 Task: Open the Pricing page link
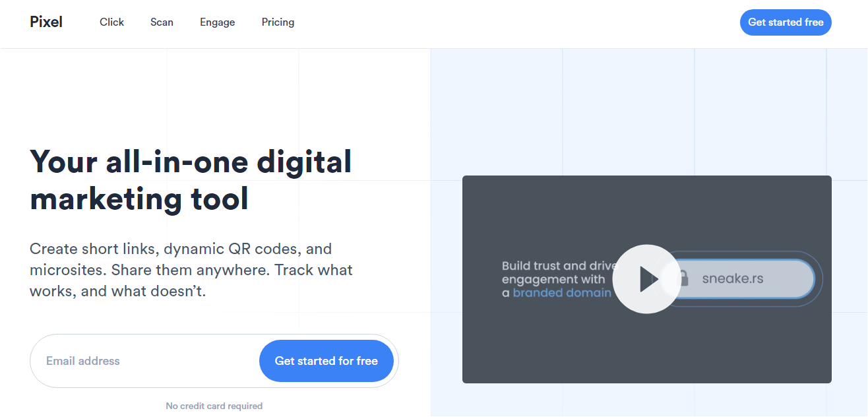pos(278,22)
